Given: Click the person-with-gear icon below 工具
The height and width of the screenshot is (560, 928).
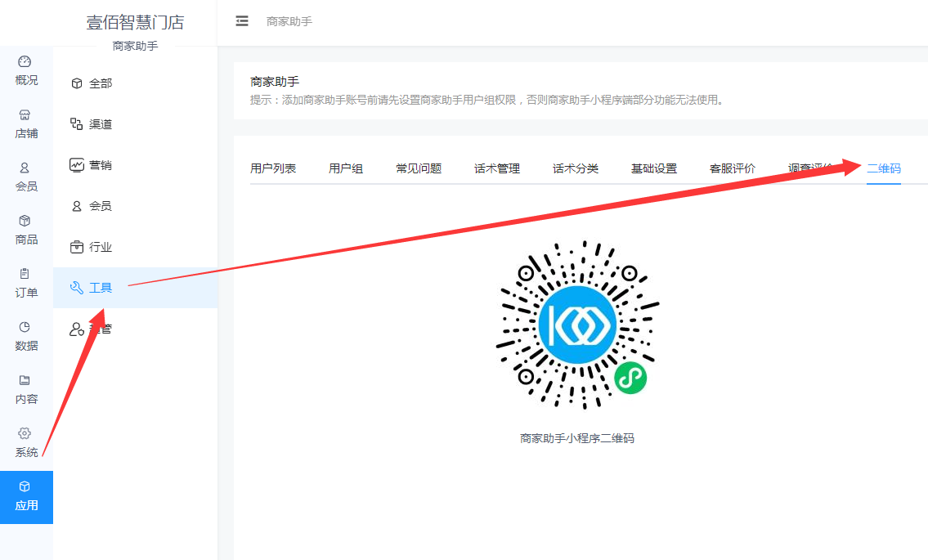Looking at the screenshot, I should tap(76, 329).
